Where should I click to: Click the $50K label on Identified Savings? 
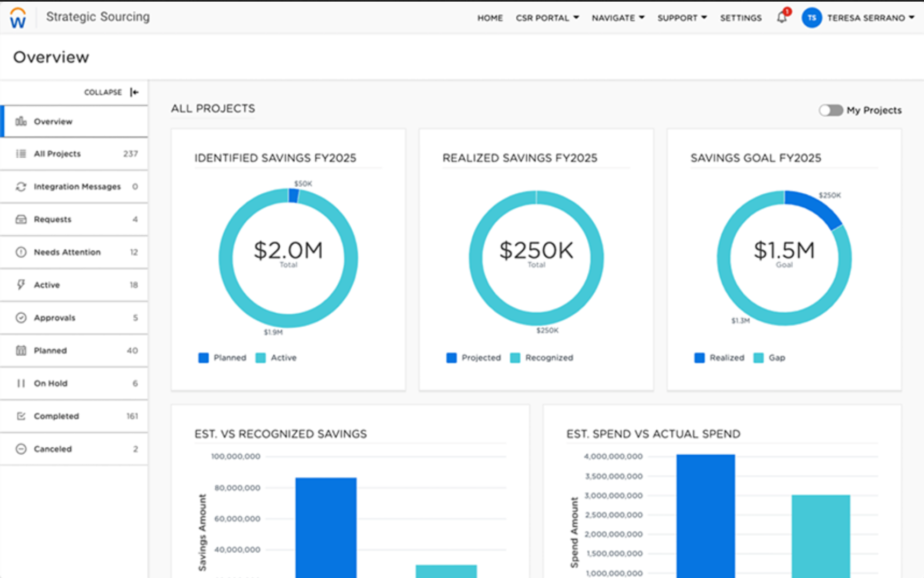(x=303, y=184)
